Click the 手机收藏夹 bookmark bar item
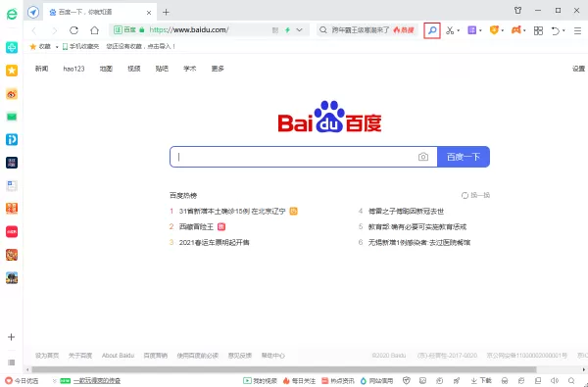 pos(81,46)
